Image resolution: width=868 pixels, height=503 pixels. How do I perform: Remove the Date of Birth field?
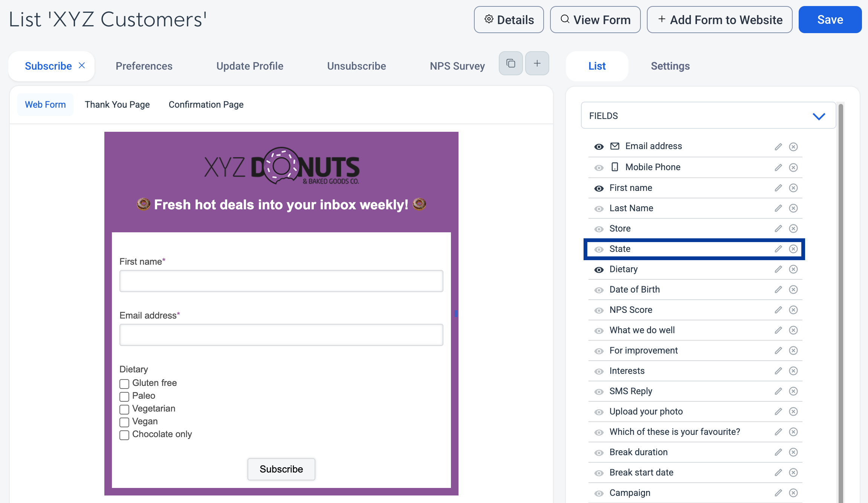793,289
